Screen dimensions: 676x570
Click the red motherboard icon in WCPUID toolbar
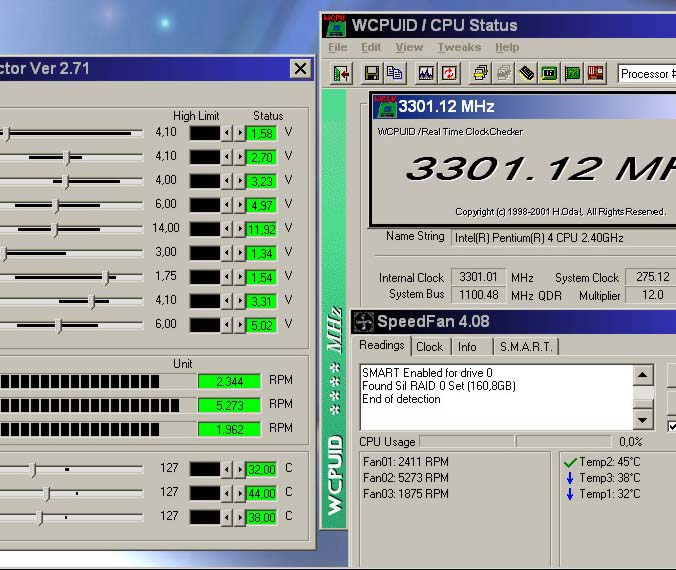pyautogui.click(x=595, y=74)
